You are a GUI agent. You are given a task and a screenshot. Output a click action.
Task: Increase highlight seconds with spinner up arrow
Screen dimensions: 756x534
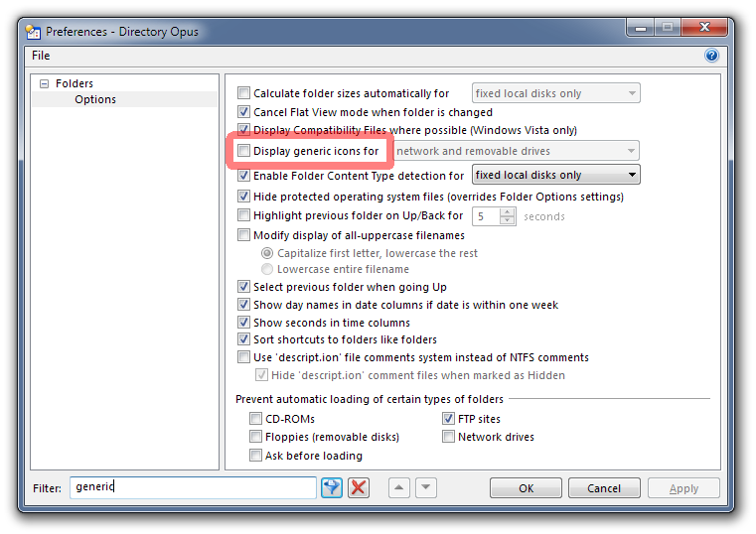point(508,211)
